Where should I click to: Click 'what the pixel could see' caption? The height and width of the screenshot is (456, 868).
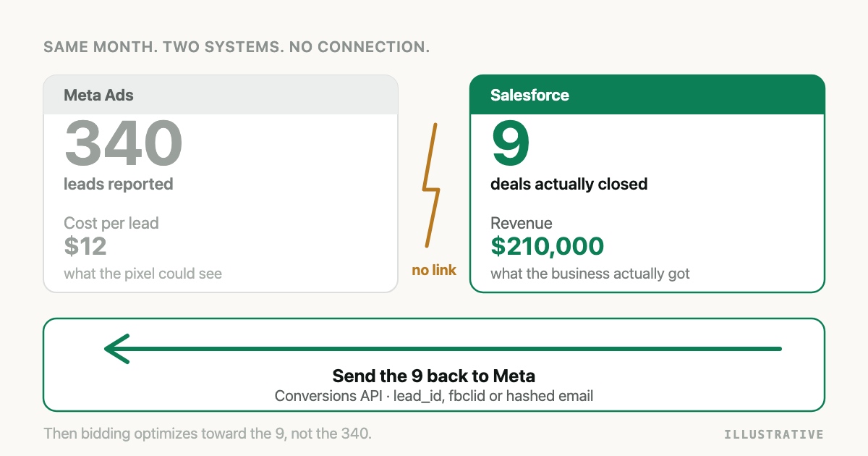[143, 274]
